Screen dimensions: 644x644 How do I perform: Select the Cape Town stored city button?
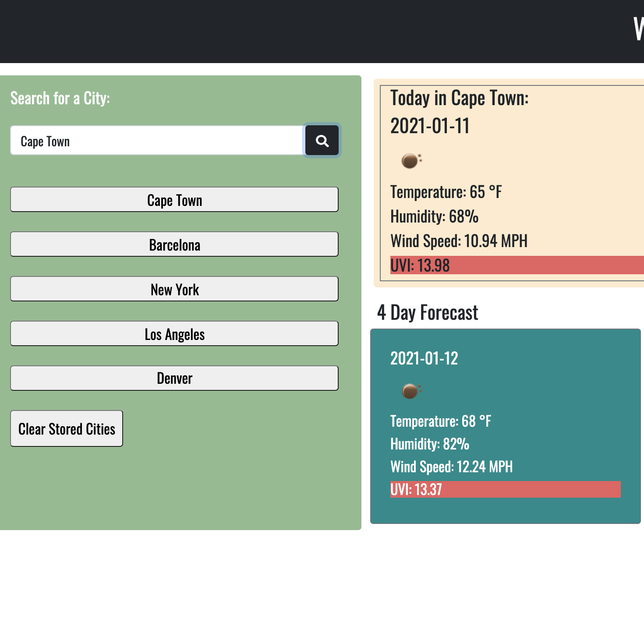click(174, 200)
